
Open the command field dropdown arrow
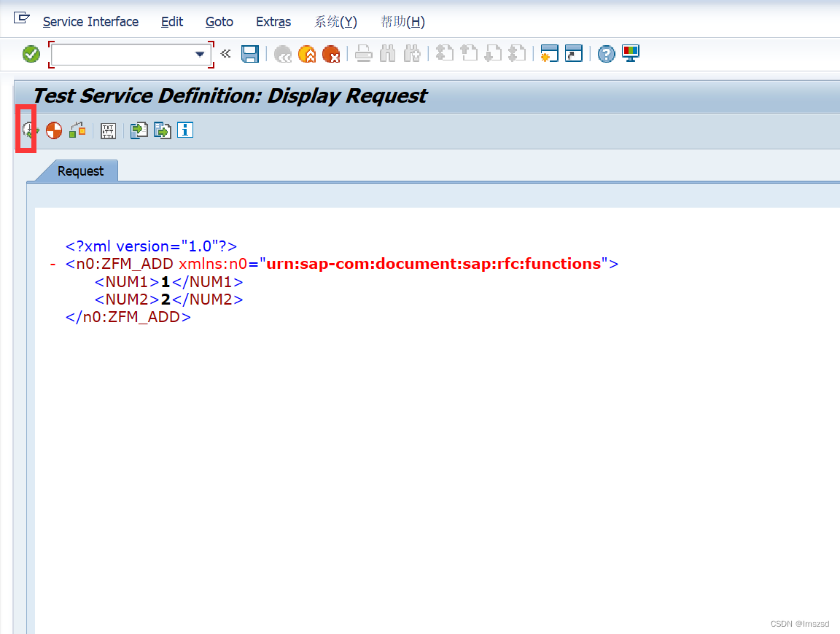click(x=200, y=54)
